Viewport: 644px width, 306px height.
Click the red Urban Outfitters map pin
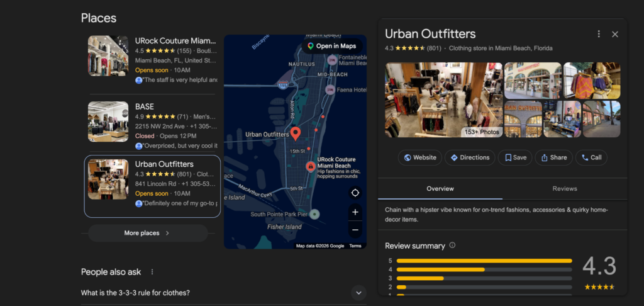coord(296,133)
